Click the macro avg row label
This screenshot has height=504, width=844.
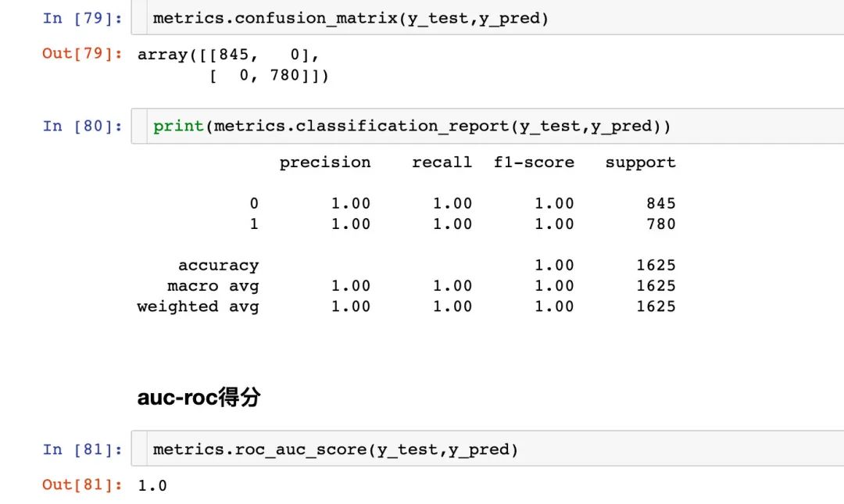coord(213,286)
